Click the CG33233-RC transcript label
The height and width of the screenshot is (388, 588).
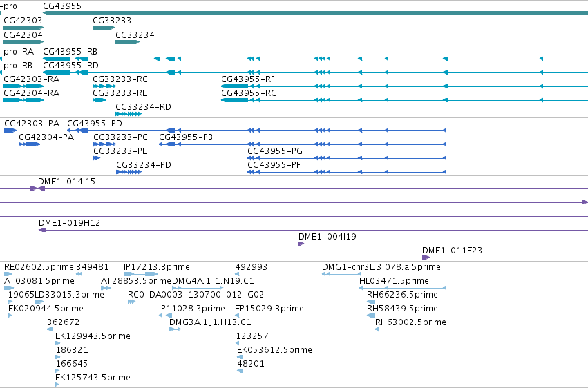[x=120, y=79]
